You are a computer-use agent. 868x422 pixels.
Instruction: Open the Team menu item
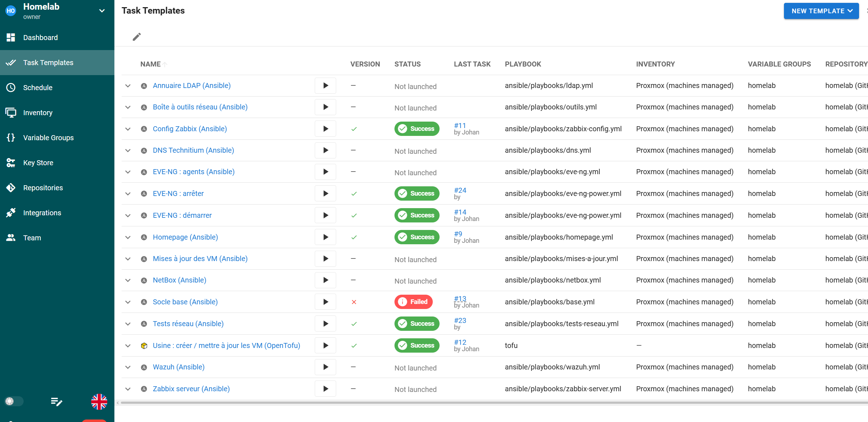[57, 238]
